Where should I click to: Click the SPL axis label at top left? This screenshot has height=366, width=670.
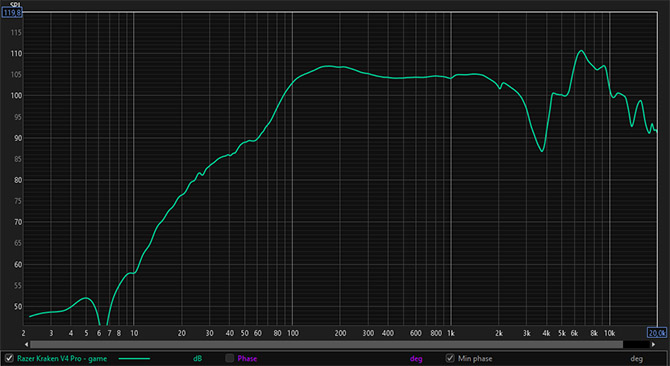pos(15,5)
